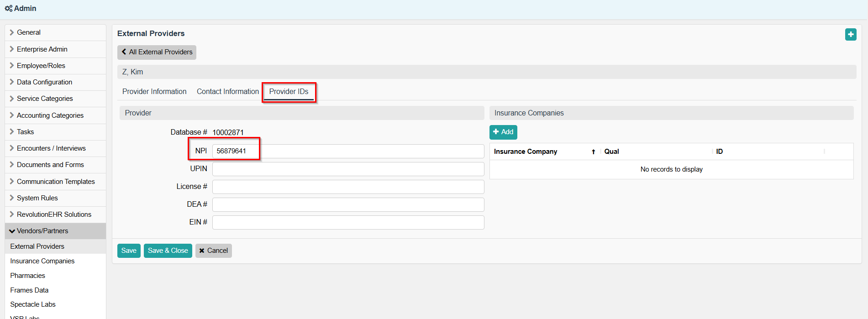Open Pharmacies in the sidebar
Screen dimensions: 868x319
point(27,276)
